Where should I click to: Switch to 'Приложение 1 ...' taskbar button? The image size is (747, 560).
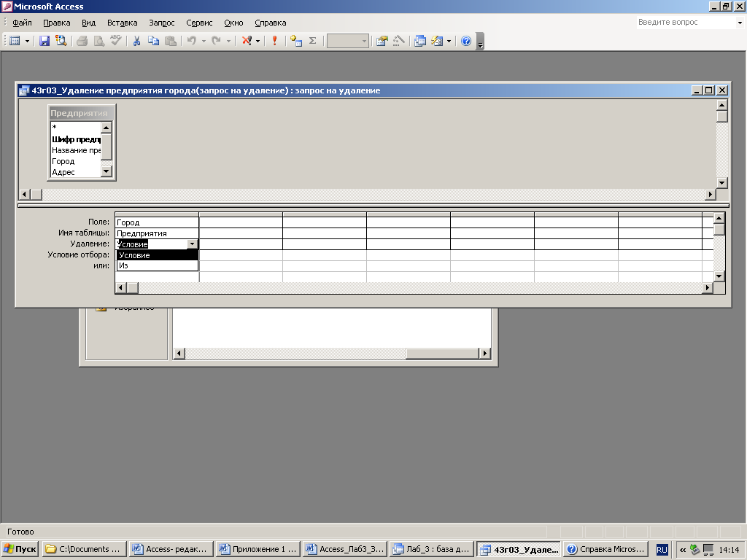coord(258,549)
